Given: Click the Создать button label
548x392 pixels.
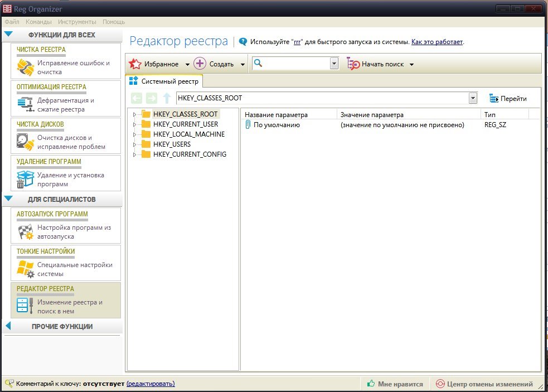Looking at the screenshot, I should tap(221, 64).
